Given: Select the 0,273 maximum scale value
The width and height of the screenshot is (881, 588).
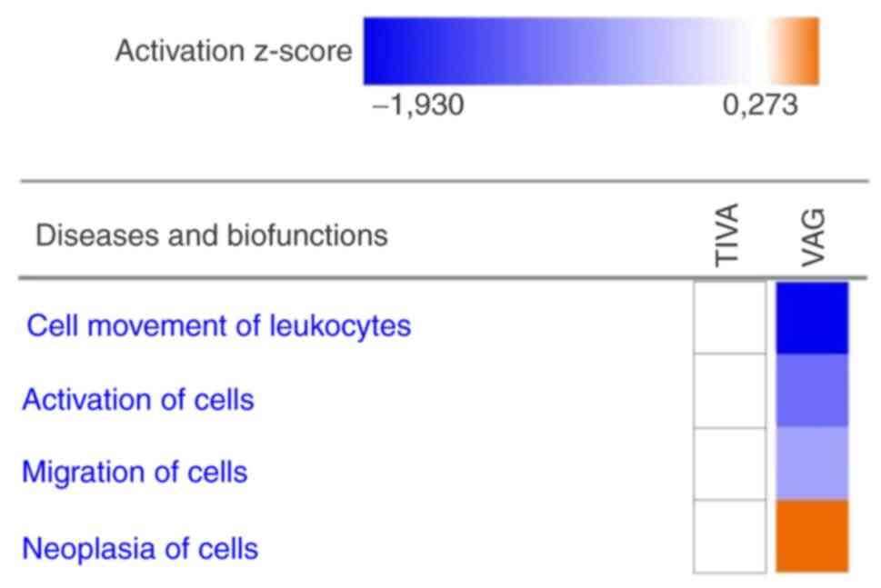Looking at the screenshot, I should coord(761,106).
